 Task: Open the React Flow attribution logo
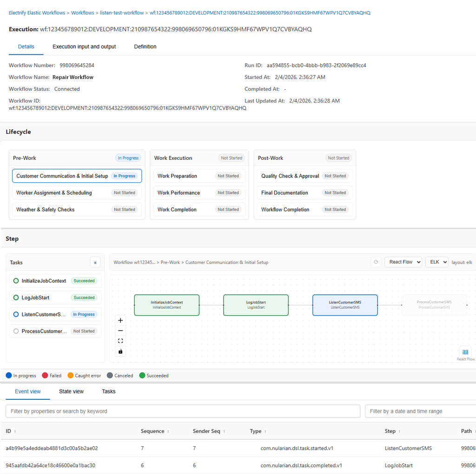click(x=464, y=352)
